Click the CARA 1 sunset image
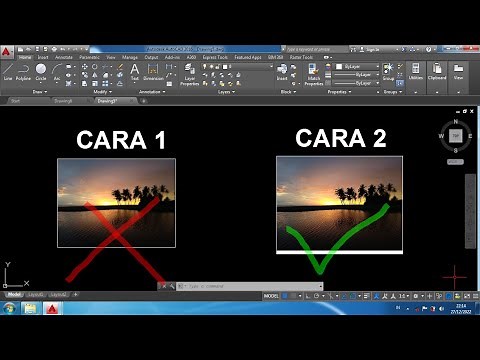Image resolution: width=480 pixels, height=360 pixels. (x=116, y=203)
